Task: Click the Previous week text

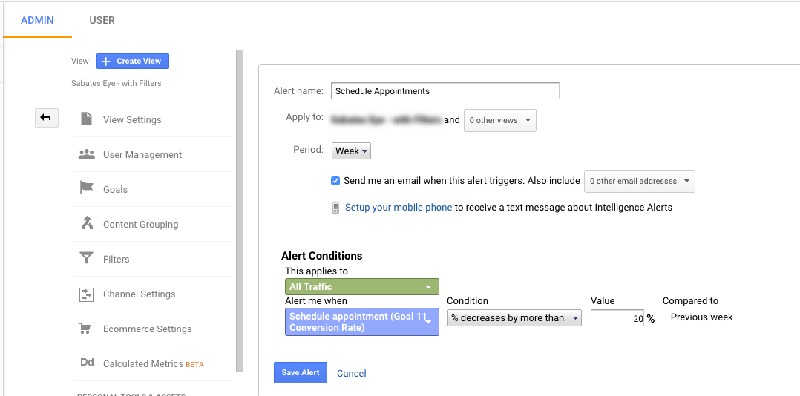Action: (x=702, y=317)
